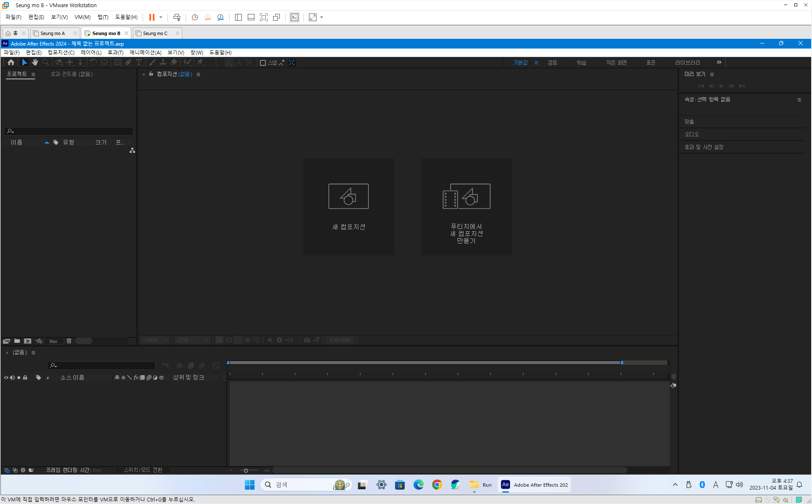Screen dimensions: 812x504
Task: Toggle the video eye column header
Action: coord(6,377)
